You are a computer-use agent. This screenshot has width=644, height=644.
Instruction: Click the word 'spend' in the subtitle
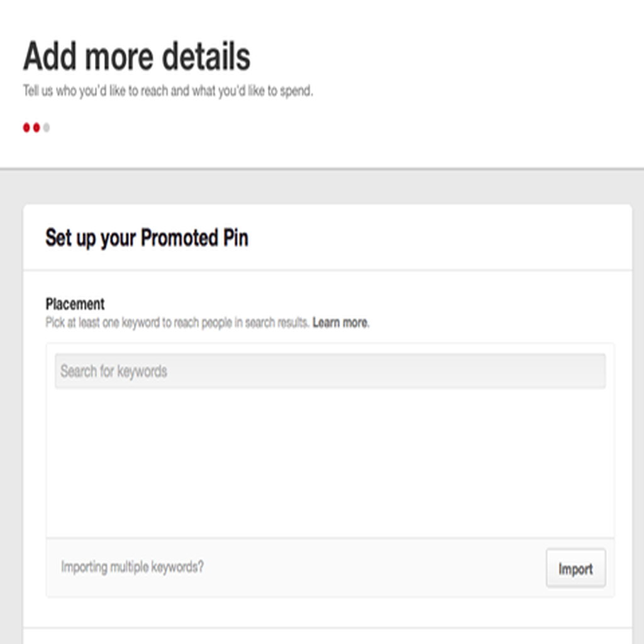(296, 91)
